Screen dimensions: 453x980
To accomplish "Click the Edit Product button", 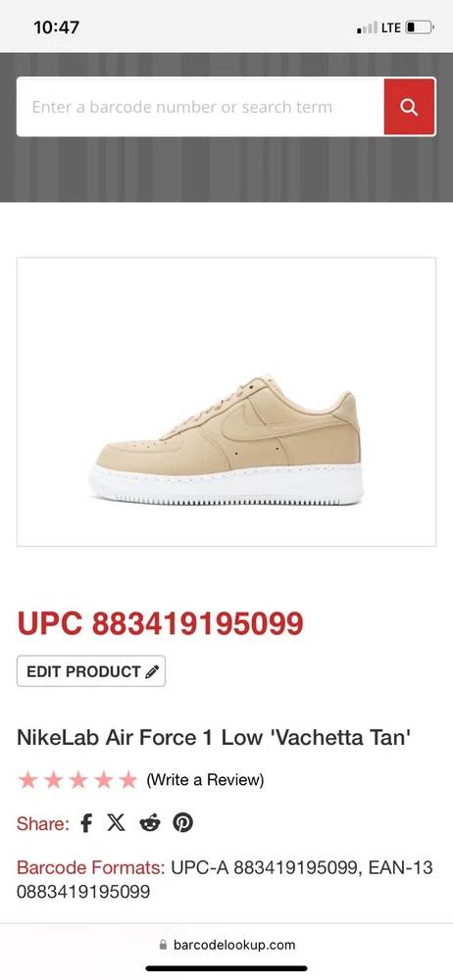I will (91, 671).
